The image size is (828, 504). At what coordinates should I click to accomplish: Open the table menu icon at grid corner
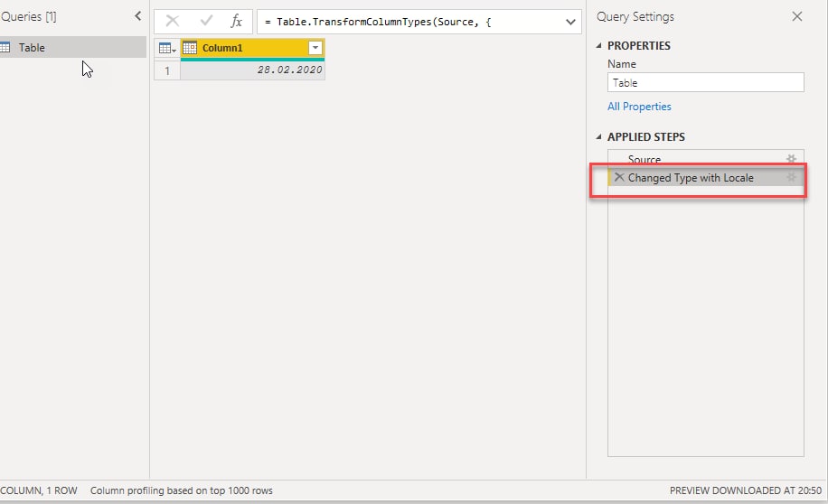pos(167,48)
